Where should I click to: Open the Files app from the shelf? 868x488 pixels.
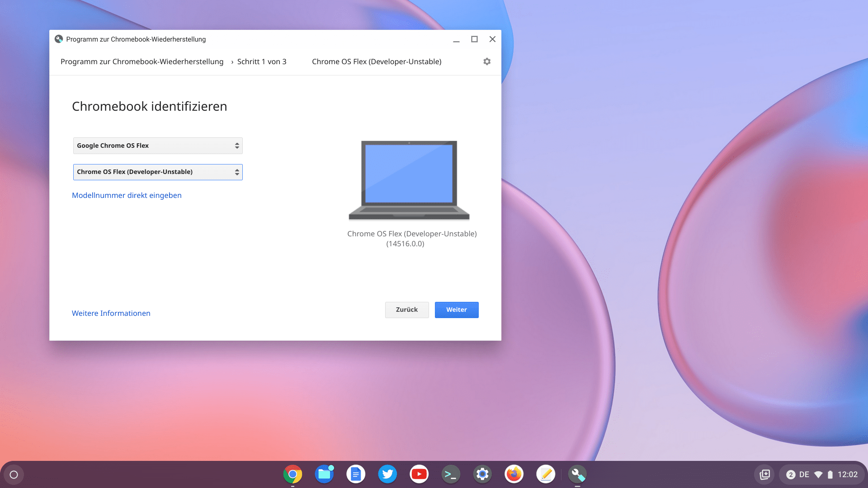324,474
